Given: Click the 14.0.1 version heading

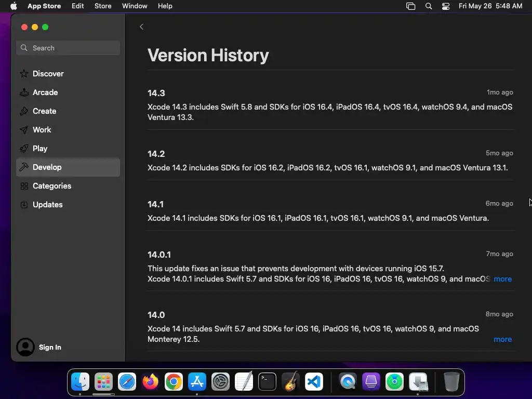Looking at the screenshot, I should coord(159,255).
